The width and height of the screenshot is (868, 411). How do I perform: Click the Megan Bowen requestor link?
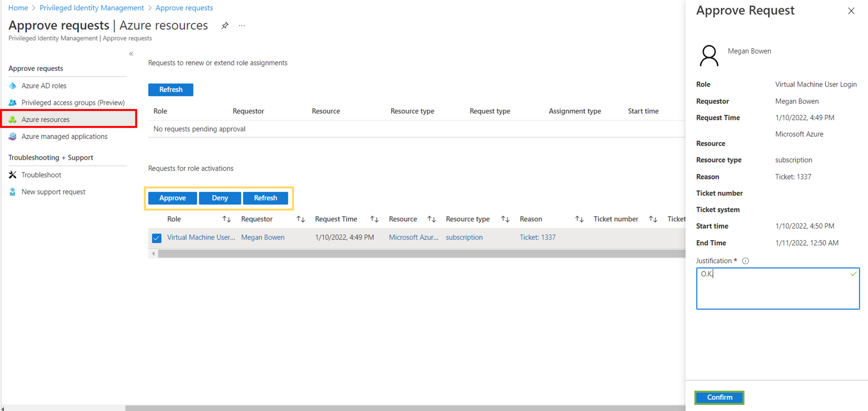(x=262, y=237)
